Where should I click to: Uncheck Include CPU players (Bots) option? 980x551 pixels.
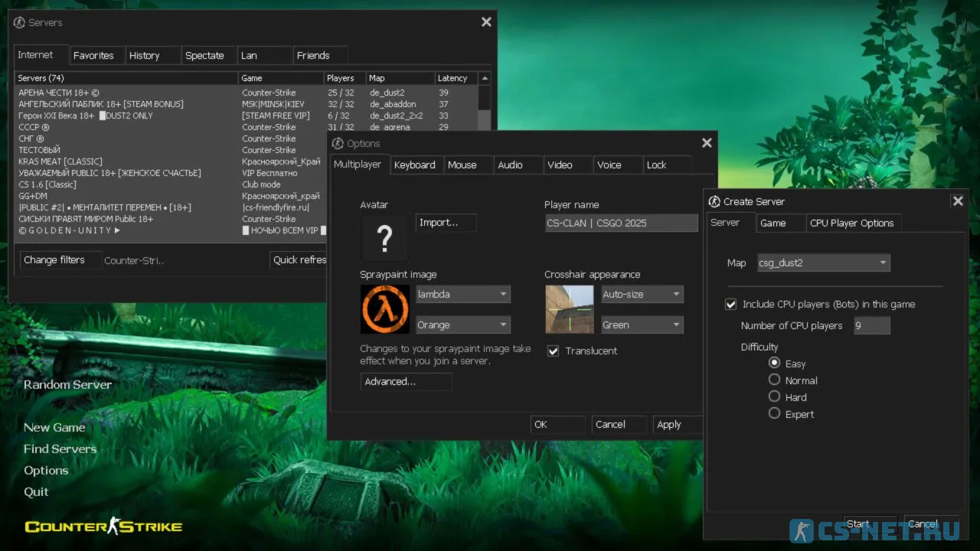pyautogui.click(x=730, y=304)
